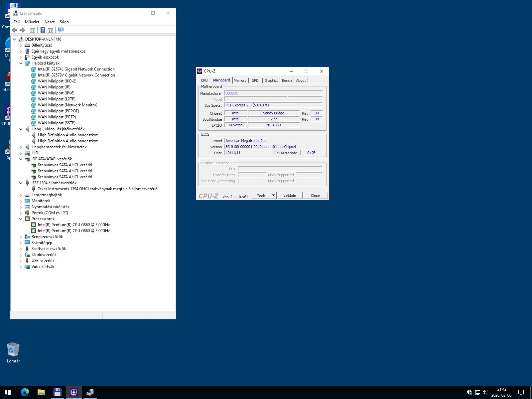Screen dimensions: 532x399
Task: Click the volume icon in system tray
Action: point(485,392)
